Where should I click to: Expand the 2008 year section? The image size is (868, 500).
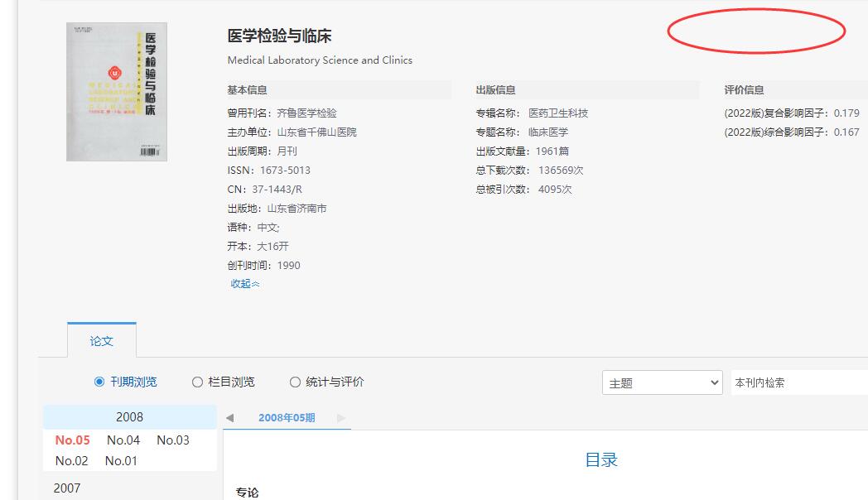click(129, 417)
